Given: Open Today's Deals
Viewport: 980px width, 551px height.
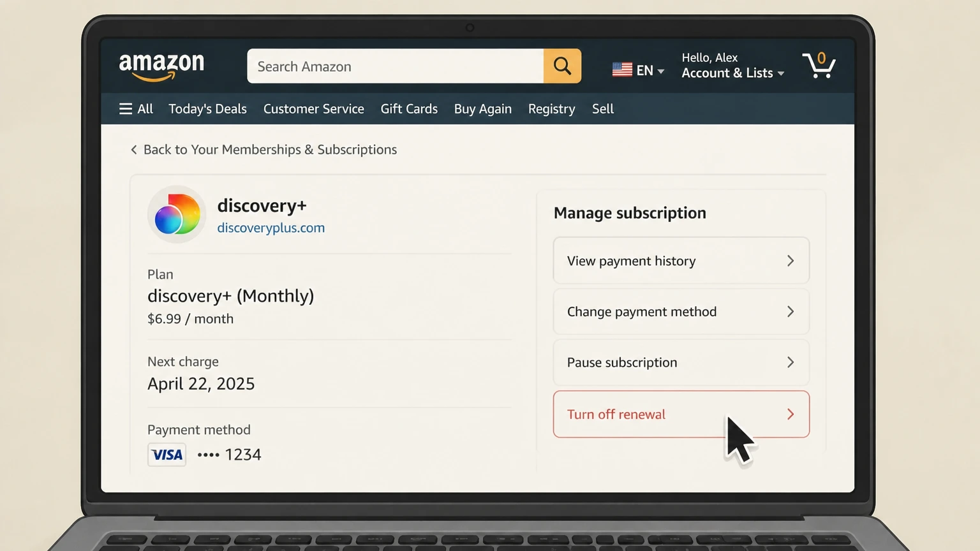Looking at the screenshot, I should pyautogui.click(x=207, y=109).
